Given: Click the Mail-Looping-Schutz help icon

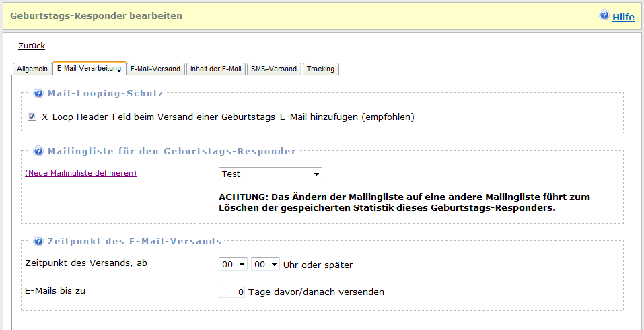Looking at the screenshot, I should [38, 94].
